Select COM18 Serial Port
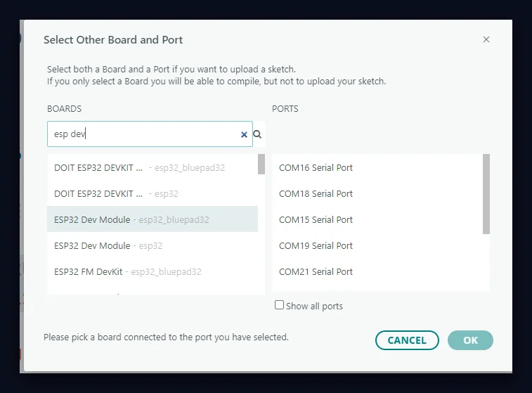 [x=377, y=193]
